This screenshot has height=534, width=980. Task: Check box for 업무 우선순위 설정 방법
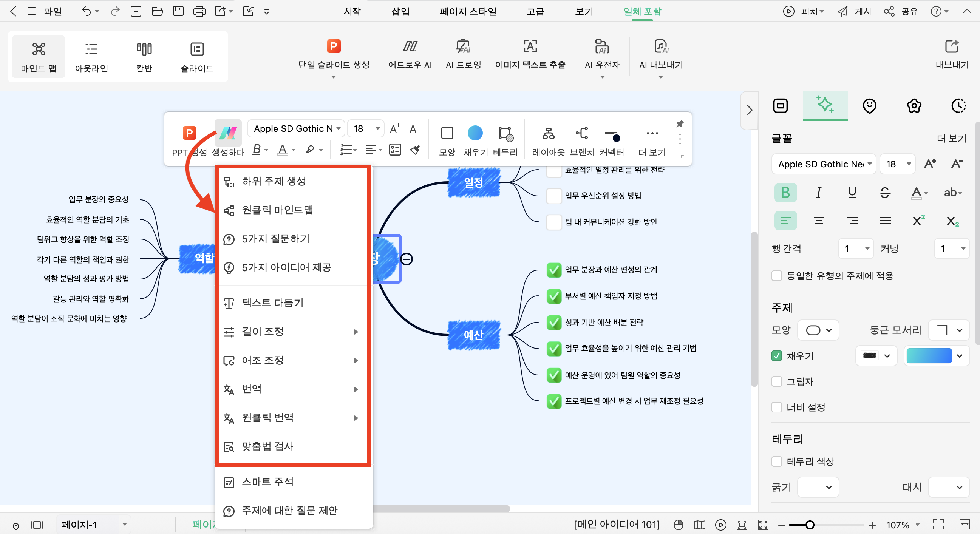coord(553,196)
